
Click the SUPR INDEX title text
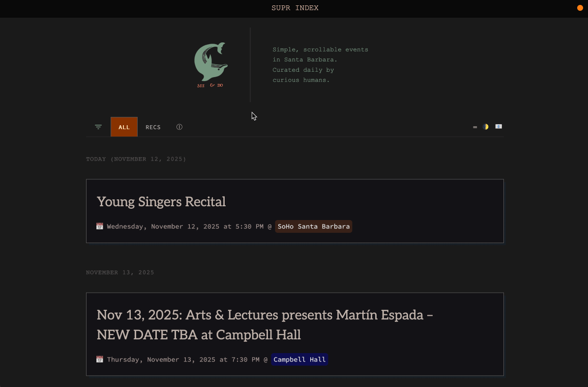pos(295,8)
